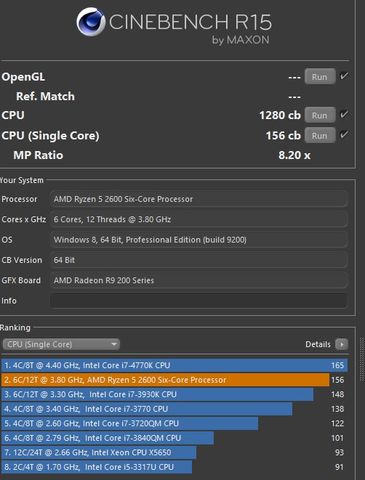Run the OpenGL benchmark test
This screenshot has width=365, height=480.
pyautogui.click(x=320, y=77)
